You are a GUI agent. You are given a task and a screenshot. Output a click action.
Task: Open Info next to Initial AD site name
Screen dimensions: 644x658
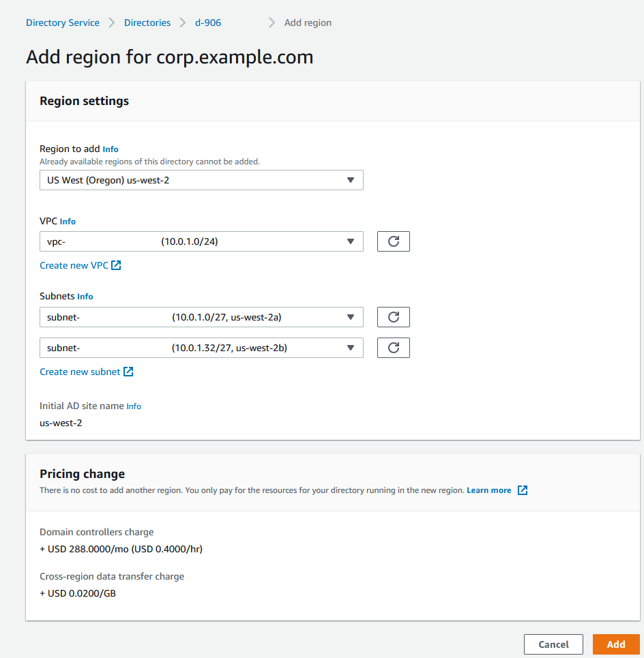[134, 406]
